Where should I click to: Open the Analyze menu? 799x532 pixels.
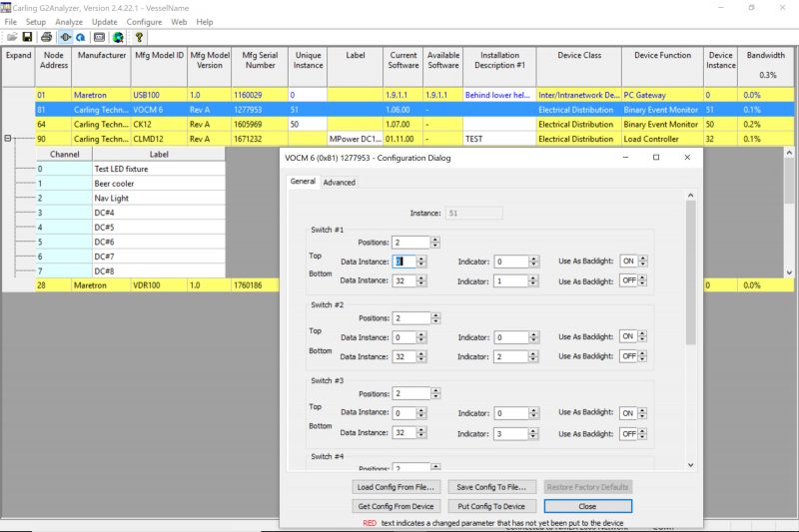coord(69,22)
